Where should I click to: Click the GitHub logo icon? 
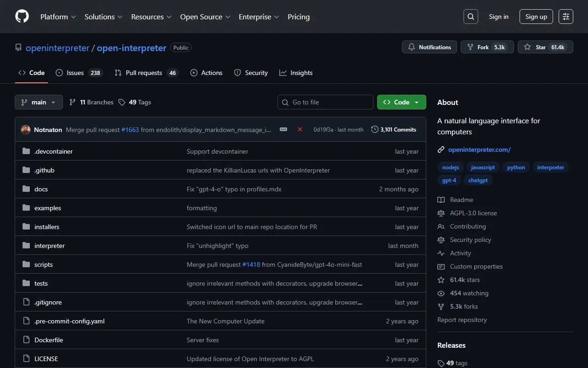(x=22, y=17)
